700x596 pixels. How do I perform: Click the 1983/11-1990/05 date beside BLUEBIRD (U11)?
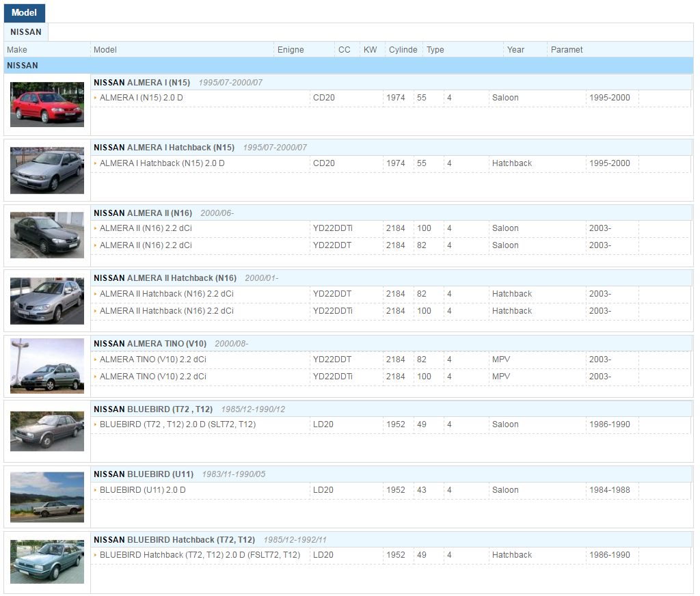click(234, 474)
